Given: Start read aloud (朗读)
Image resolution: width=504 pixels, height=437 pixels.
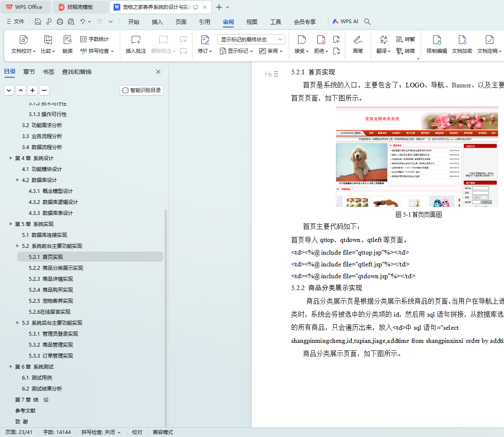Looking at the screenshot, I should [68, 44].
